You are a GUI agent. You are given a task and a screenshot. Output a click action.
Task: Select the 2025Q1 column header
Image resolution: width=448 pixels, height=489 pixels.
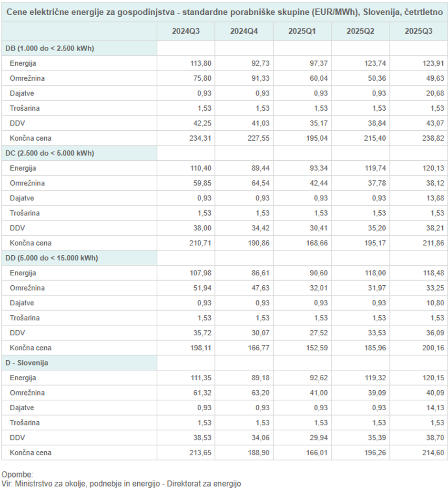click(x=302, y=31)
